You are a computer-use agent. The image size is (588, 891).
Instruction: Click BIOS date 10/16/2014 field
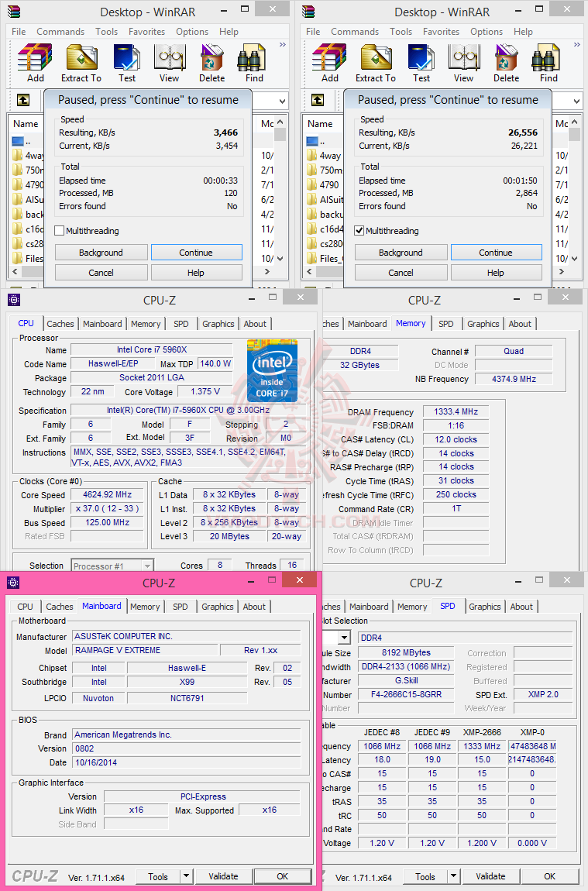coord(187,762)
